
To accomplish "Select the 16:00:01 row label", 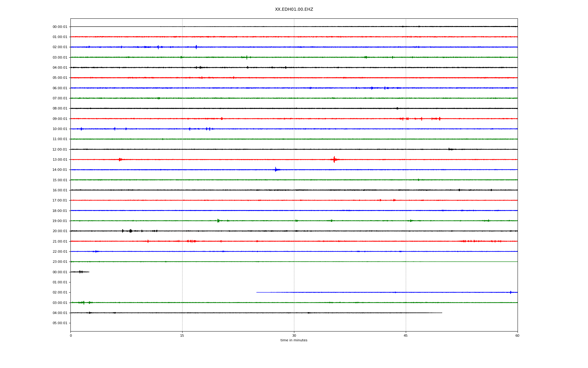I will 60,190.
